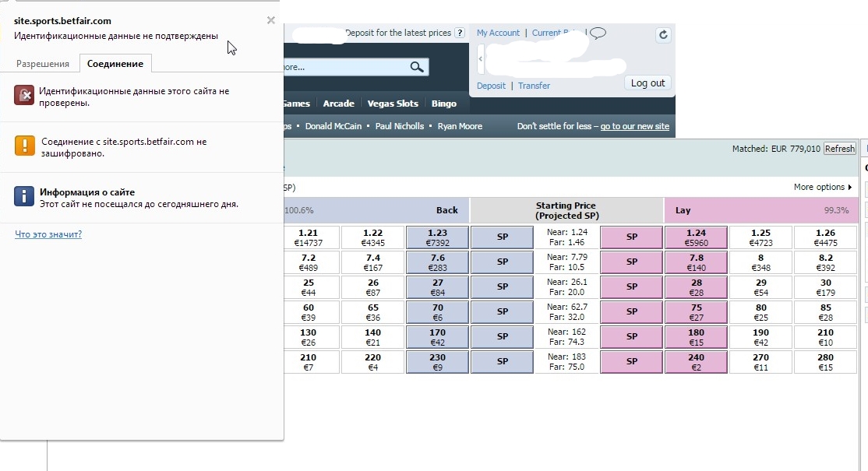The height and width of the screenshot is (471, 868).
Task: Click the Back column header
Action: [446, 210]
